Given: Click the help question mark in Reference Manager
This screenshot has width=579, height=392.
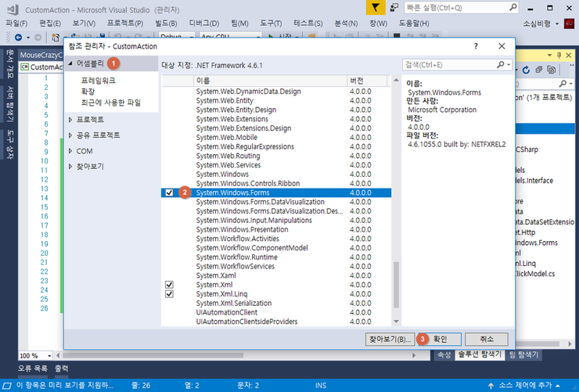Looking at the screenshot, I should click(476, 46).
